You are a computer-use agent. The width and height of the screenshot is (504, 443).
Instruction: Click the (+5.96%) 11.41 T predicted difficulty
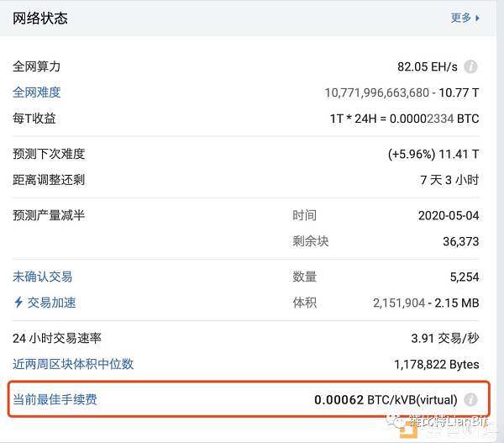433,154
